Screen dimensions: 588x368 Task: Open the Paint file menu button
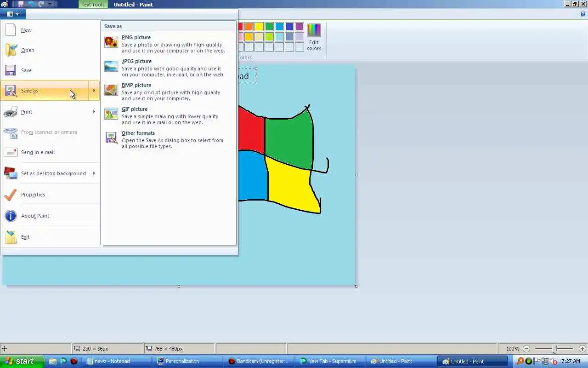12,14
